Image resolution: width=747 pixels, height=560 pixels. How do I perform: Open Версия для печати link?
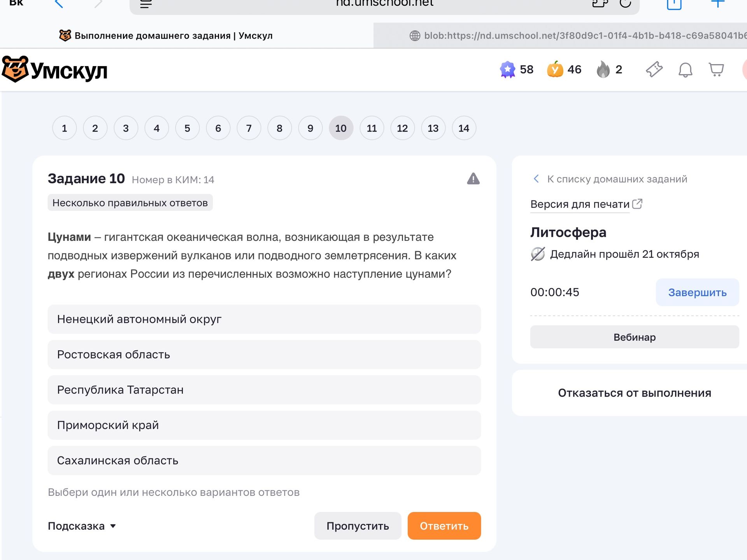(580, 204)
